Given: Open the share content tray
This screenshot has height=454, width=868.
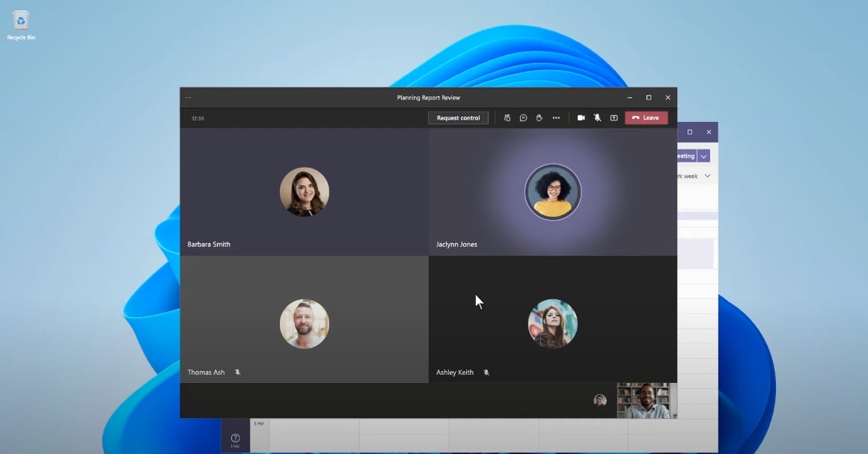Looking at the screenshot, I should (x=614, y=118).
